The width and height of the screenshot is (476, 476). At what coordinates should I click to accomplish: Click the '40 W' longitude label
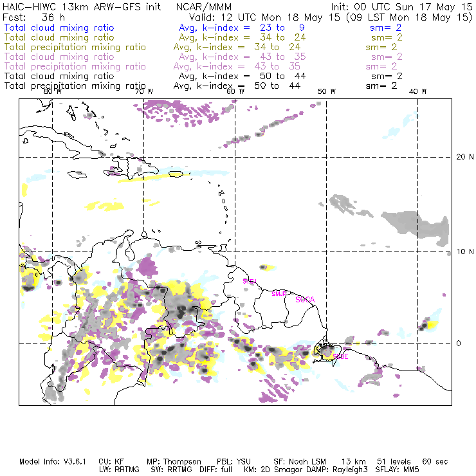[417, 91]
